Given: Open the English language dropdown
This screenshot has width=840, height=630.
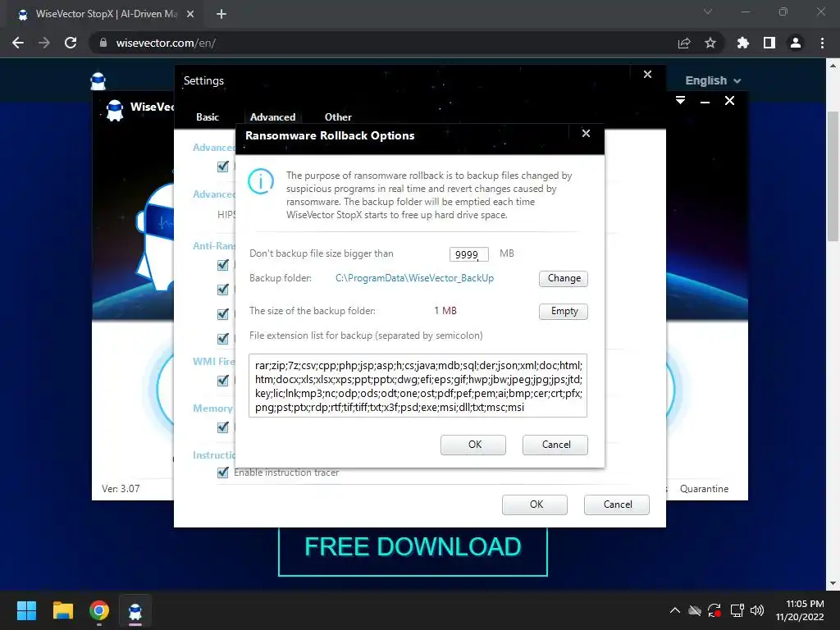Looking at the screenshot, I should 713,81.
